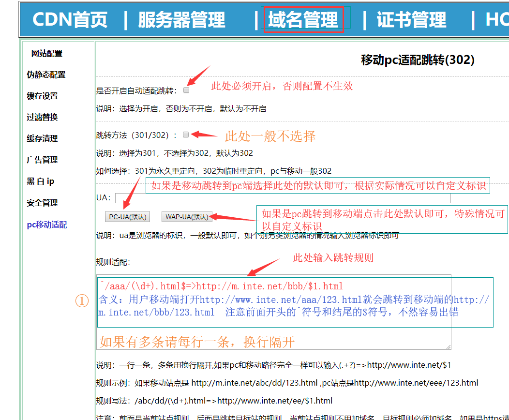The height and width of the screenshot is (420, 509).
Task: Go to 证书管理 tab
Action: 411,20
